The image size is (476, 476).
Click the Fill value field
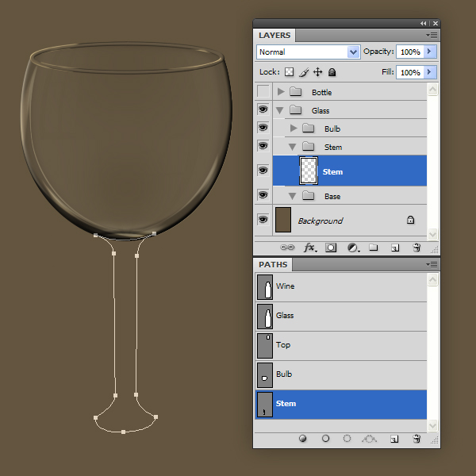click(410, 72)
